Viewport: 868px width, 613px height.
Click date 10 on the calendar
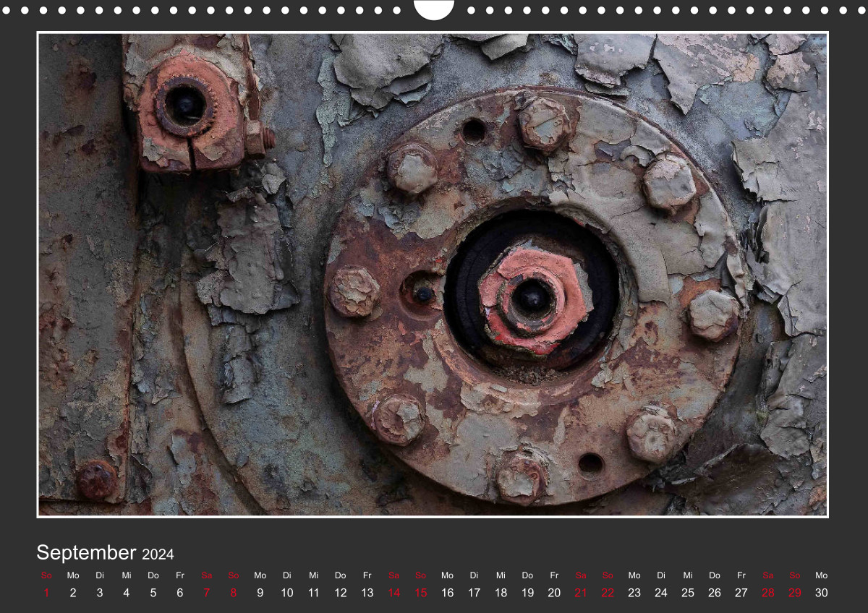point(287,593)
